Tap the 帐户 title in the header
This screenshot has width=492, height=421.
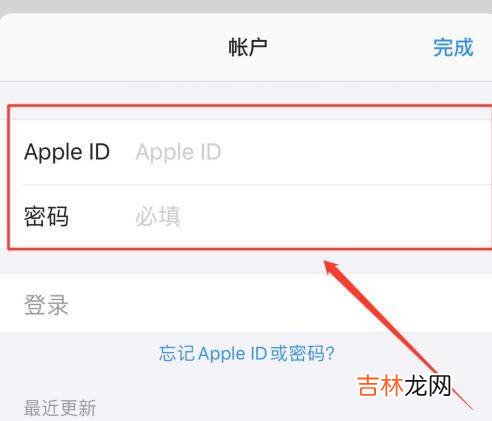pos(248,47)
